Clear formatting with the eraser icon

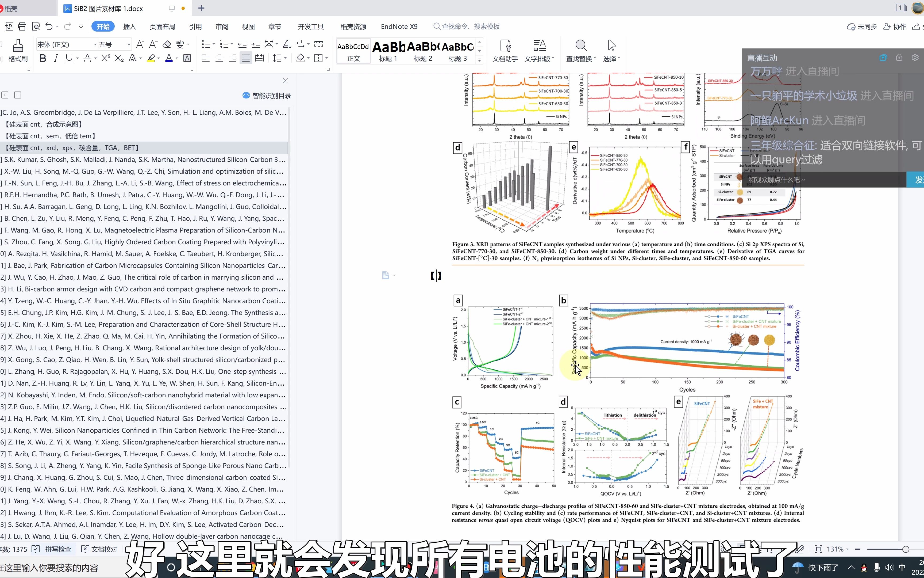(x=167, y=44)
